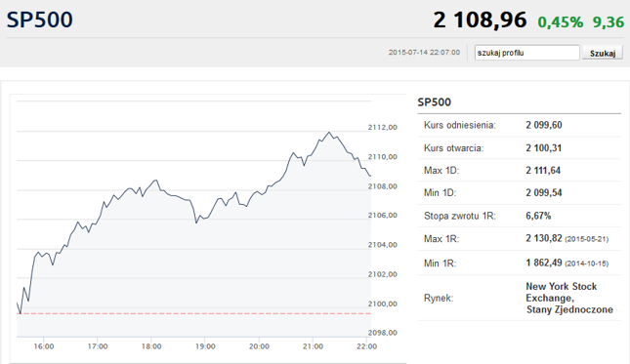
Task: Click the SP500 page title
Action: pyautogui.click(x=39, y=20)
